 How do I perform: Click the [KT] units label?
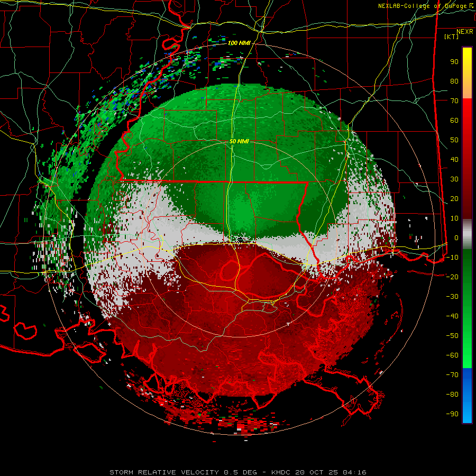452,36
